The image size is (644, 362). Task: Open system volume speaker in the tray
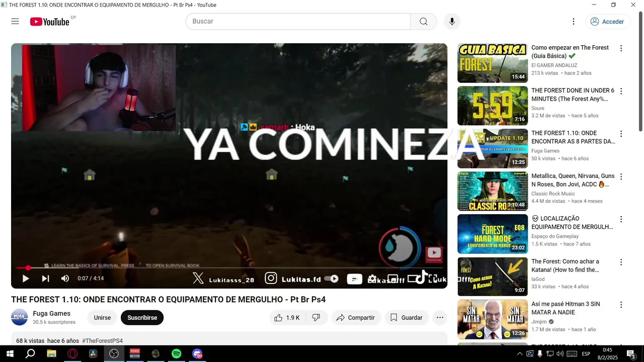[x=560, y=354]
